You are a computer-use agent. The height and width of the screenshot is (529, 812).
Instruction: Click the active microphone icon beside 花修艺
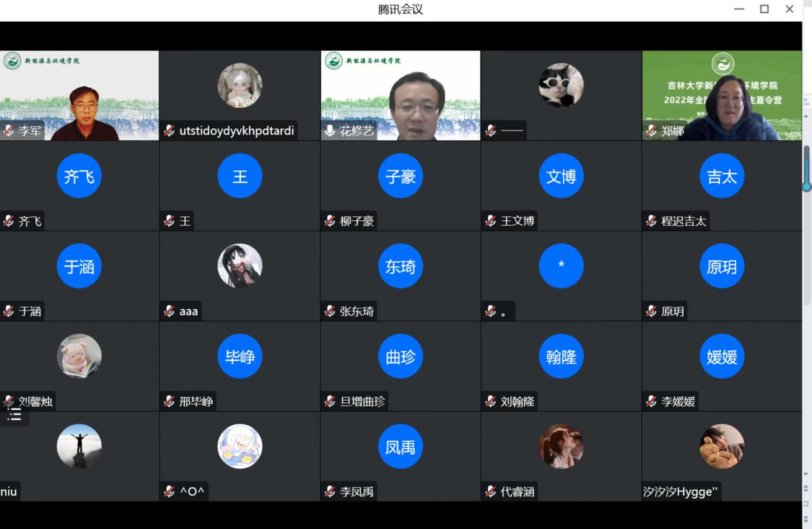pos(330,131)
